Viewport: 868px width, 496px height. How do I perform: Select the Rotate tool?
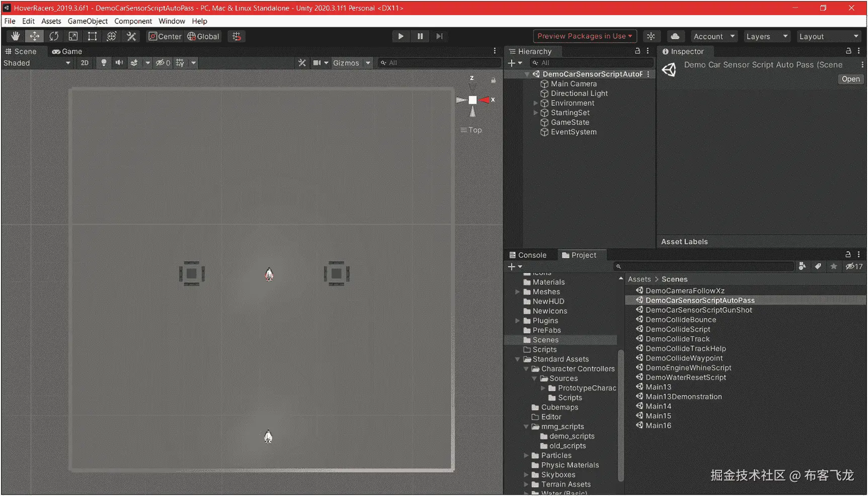54,36
